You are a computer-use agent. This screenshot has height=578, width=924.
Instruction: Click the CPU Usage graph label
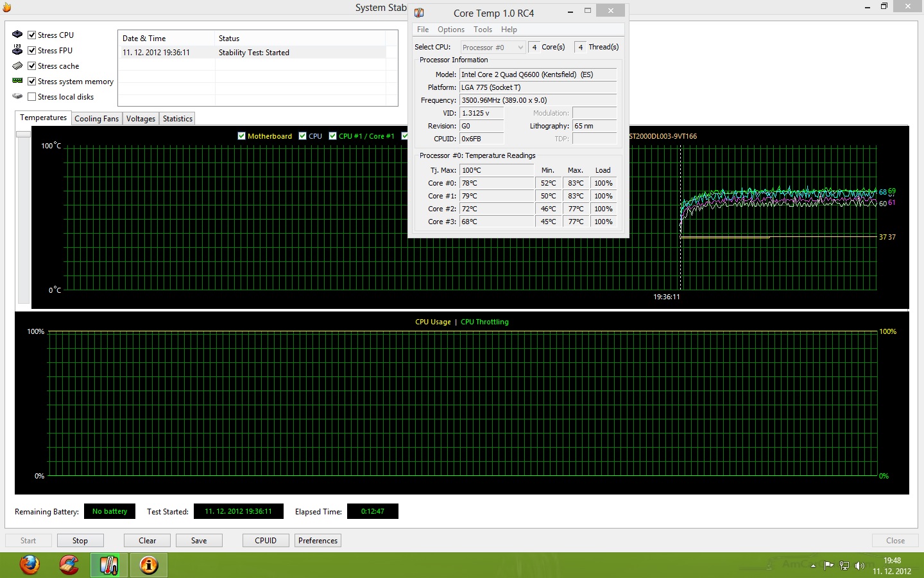[433, 322]
